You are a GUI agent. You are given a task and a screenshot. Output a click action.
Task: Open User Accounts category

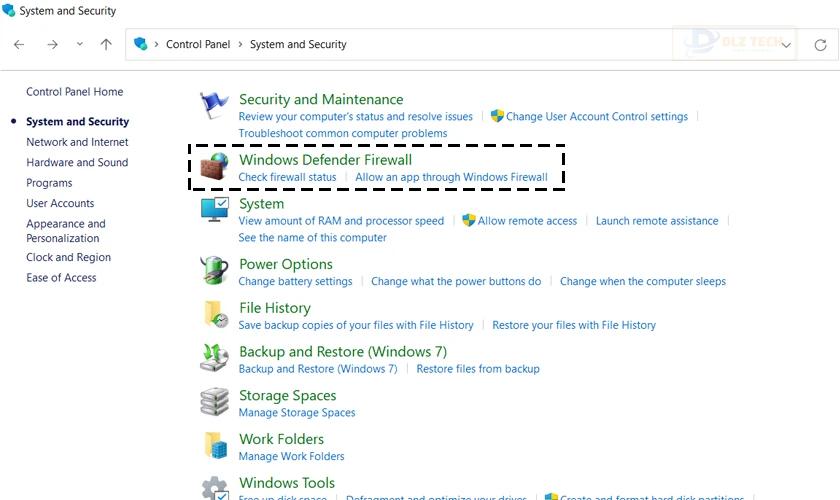click(60, 203)
